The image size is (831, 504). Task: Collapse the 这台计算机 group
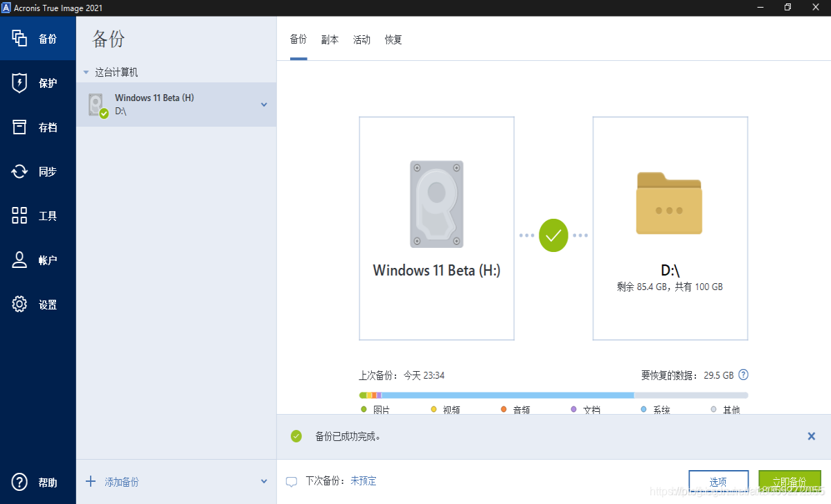[x=86, y=72]
